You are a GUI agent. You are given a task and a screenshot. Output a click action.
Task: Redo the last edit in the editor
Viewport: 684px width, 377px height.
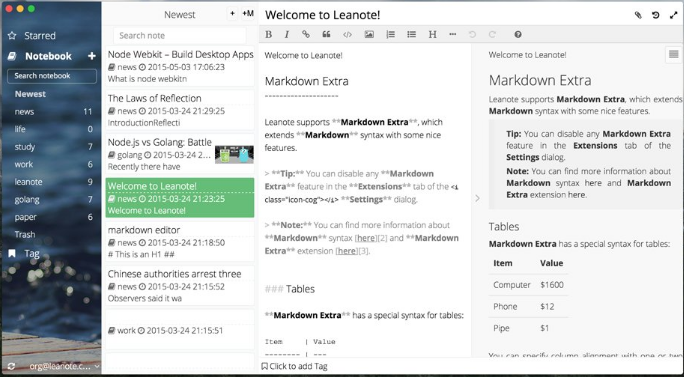492,34
